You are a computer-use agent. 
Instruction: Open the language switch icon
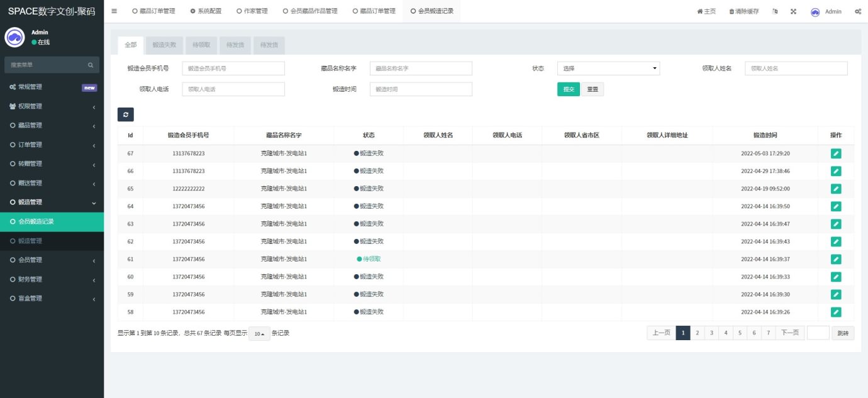[775, 11]
